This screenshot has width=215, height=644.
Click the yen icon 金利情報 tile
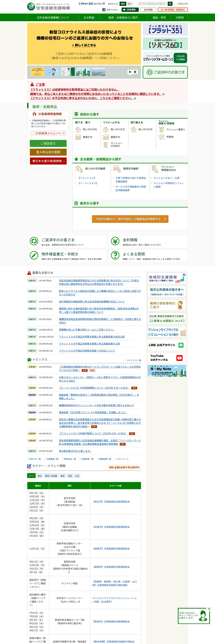(x=115, y=241)
